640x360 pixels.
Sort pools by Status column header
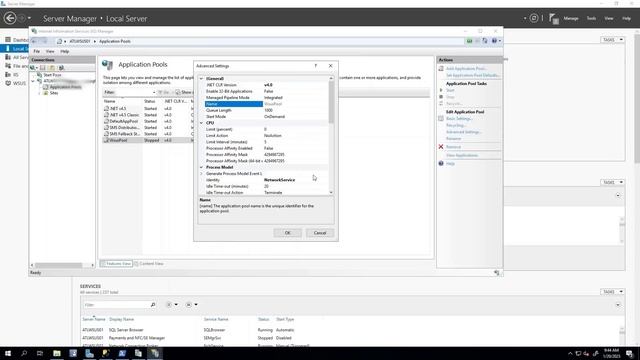[149, 101]
